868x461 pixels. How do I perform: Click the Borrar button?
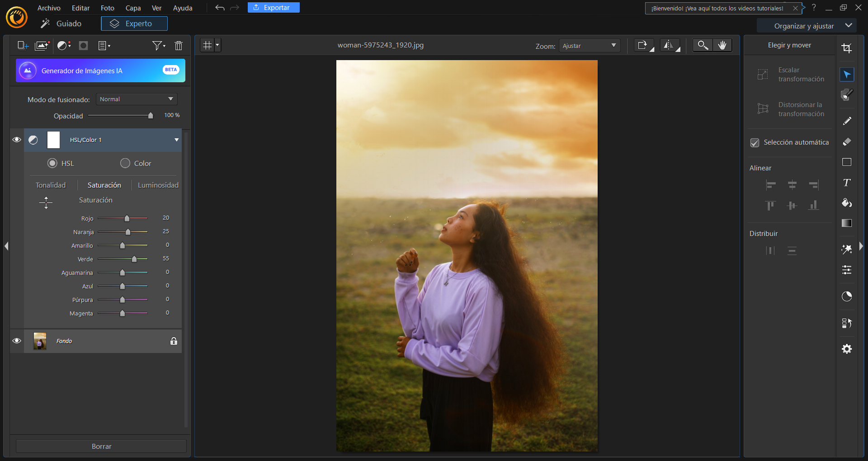point(101,446)
